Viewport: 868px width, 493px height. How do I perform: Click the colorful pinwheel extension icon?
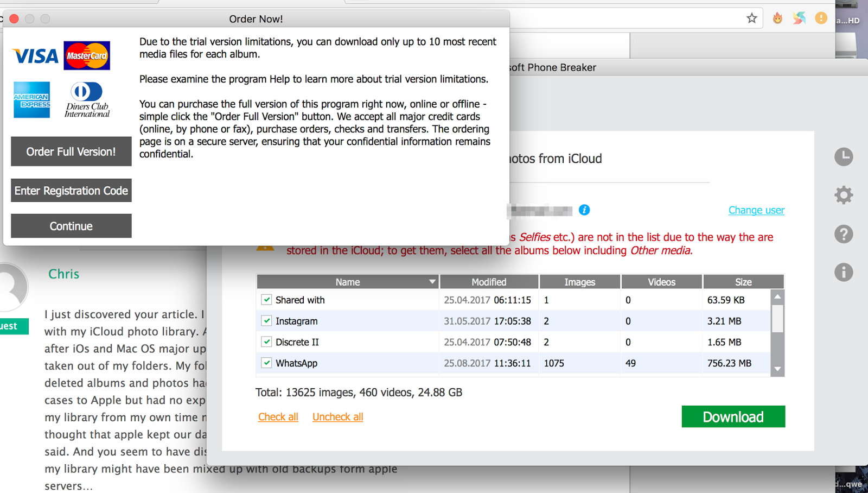(799, 18)
